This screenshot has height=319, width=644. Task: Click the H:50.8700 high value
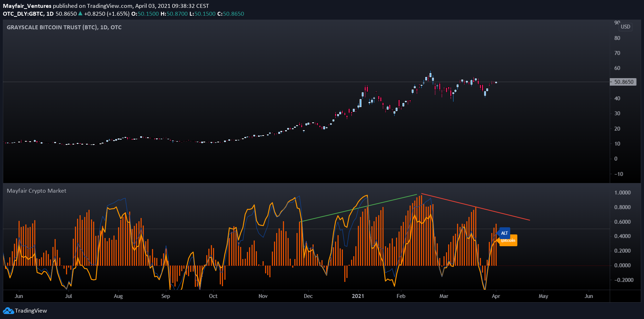click(174, 14)
